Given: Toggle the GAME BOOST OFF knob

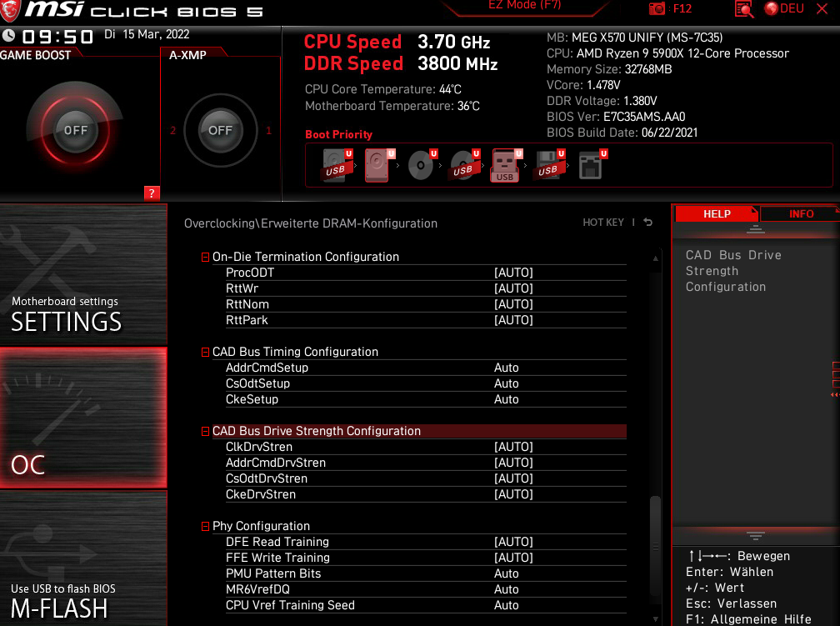Looking at the screenshot, I should click(76, 130).
